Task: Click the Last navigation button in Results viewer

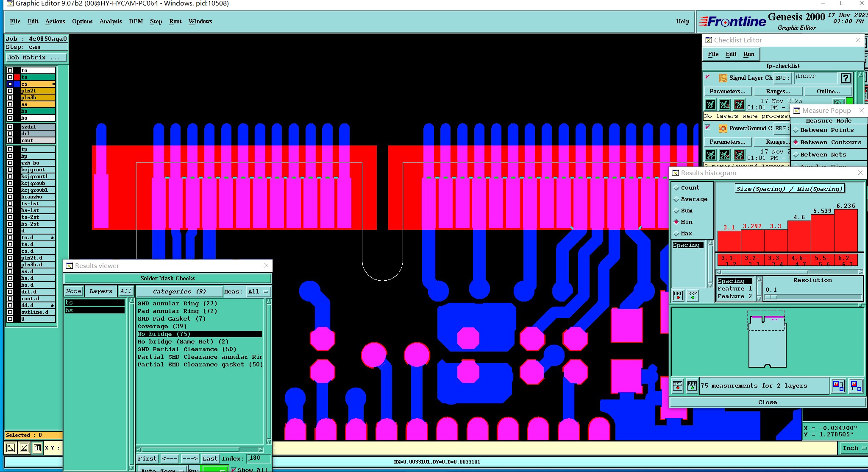Action: (x=210, y=458)
